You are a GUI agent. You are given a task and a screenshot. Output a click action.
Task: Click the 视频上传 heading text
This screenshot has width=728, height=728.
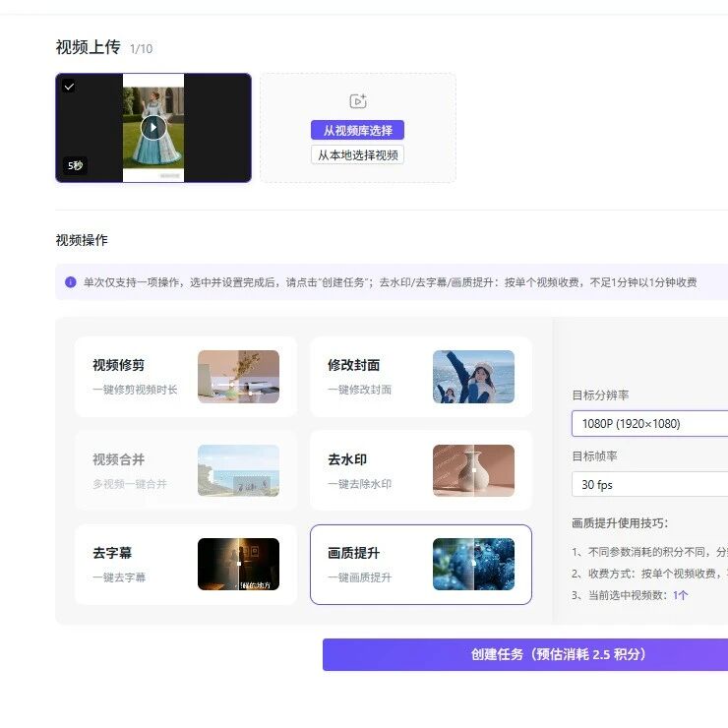88,47
